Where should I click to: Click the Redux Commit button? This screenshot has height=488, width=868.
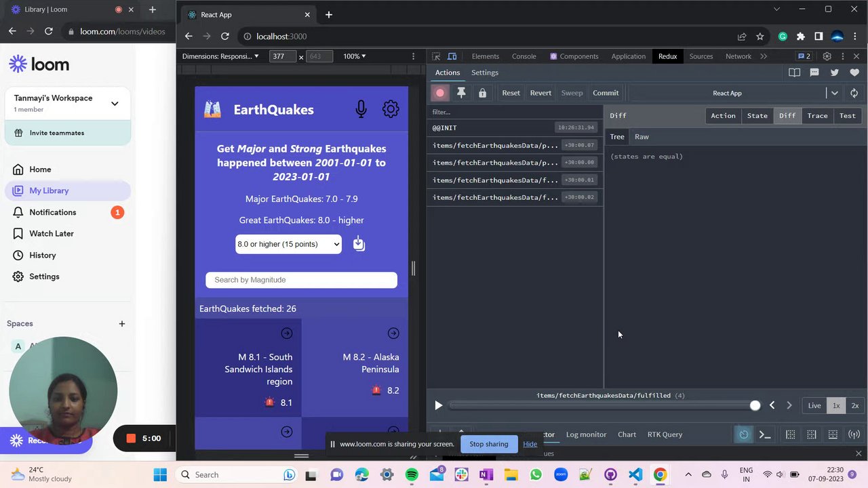tap(606, 93)
